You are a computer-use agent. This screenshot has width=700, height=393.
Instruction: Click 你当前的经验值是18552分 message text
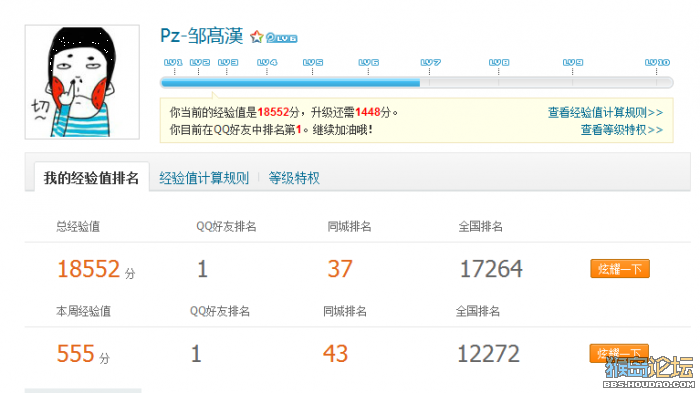point(234,112)
